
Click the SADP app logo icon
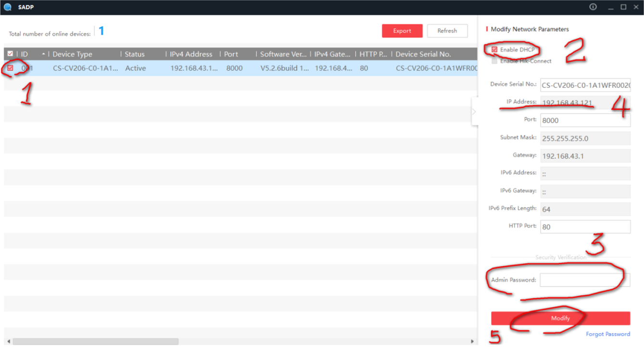click(7, 7)
